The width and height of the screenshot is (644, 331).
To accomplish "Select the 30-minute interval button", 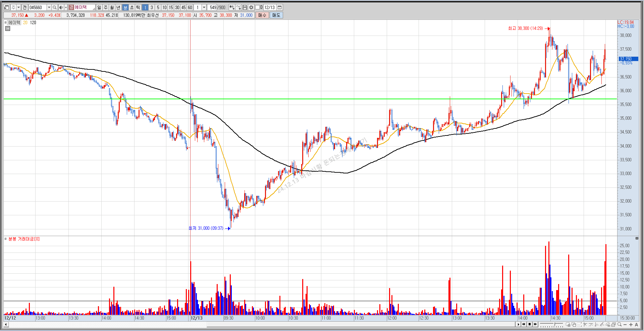I will (x=177, y=7).
